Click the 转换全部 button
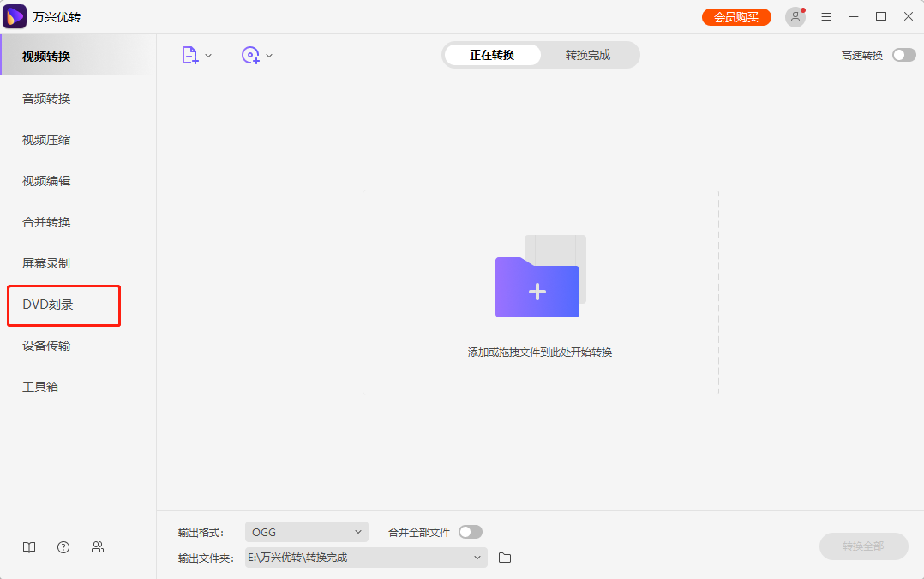Viewport: 924px width, 579px height. coord(863,546)
